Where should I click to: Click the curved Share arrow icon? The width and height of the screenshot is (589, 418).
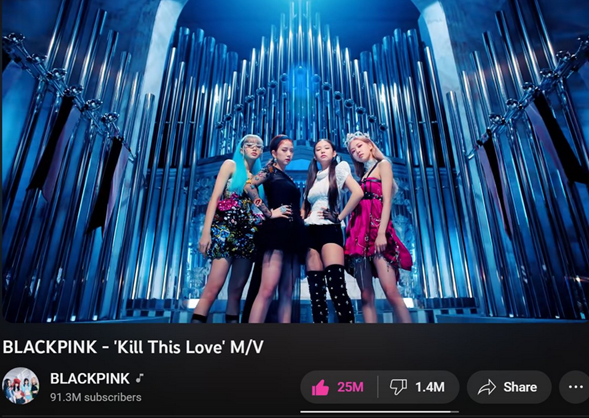click(x=486, y=387)
